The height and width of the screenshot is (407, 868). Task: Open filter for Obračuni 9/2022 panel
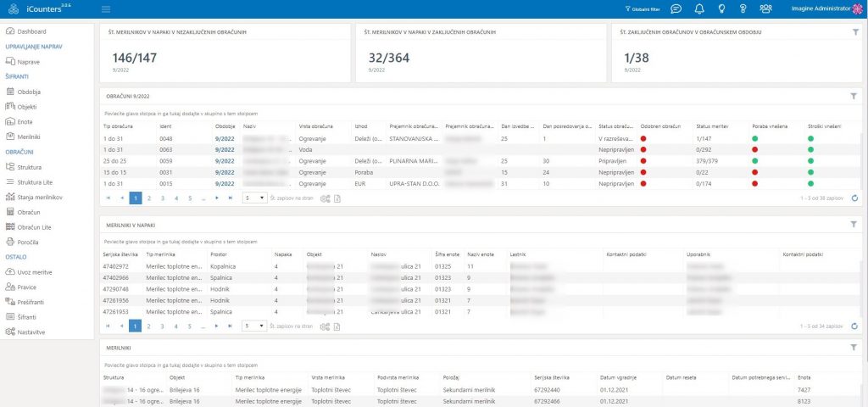coord(854,96)
